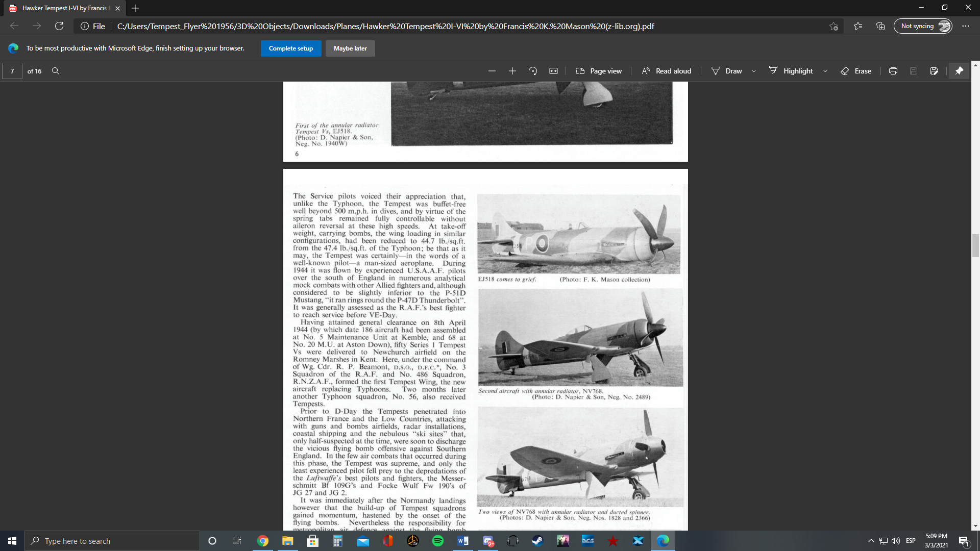Print the PDF document
The image size is (980, 551).
click(x=893, y=71)
